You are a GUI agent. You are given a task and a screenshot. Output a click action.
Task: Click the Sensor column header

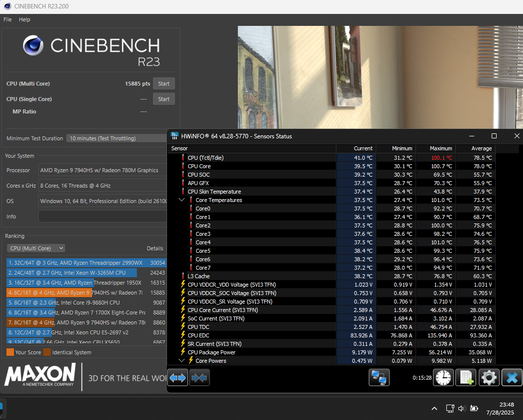tap(252, 148)
